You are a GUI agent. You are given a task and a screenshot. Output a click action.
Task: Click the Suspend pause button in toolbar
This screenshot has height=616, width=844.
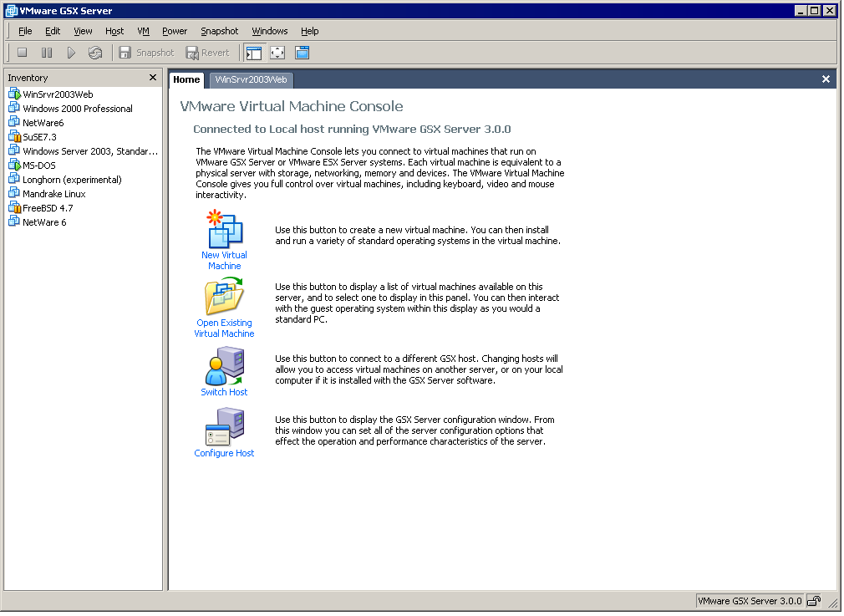point(47,53)
